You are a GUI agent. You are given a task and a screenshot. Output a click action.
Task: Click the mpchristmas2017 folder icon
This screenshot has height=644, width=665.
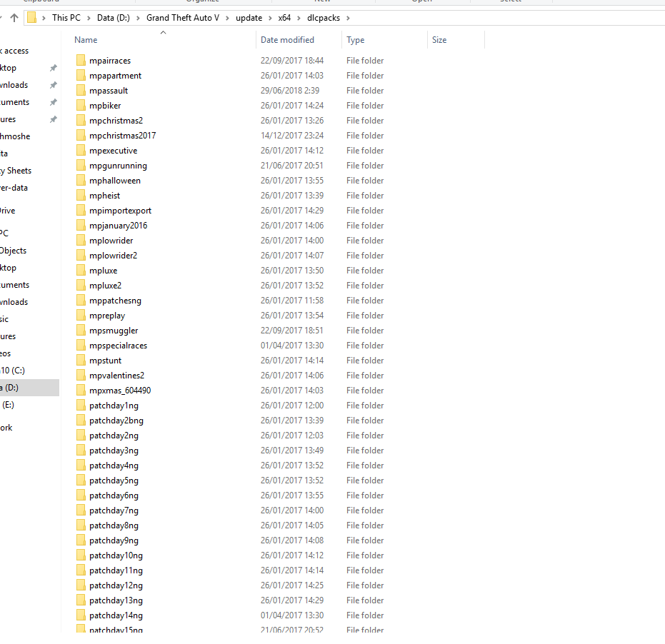81,135
